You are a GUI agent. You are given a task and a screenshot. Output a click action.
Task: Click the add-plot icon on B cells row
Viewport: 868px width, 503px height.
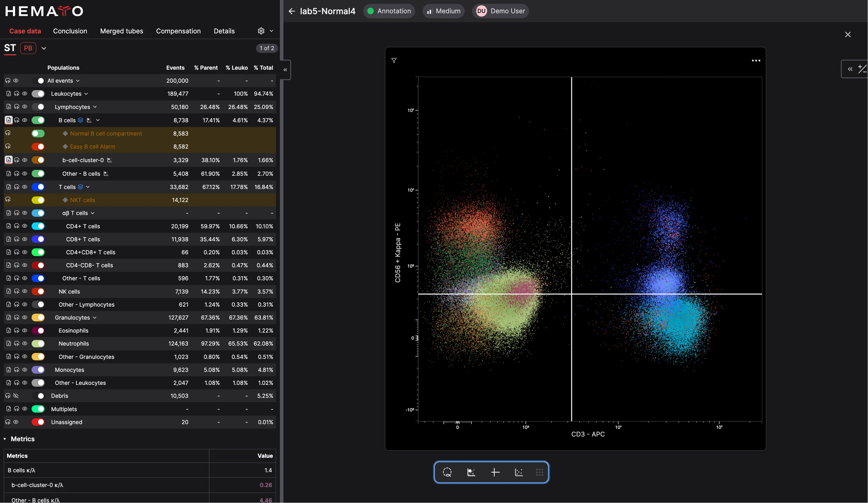9,120
